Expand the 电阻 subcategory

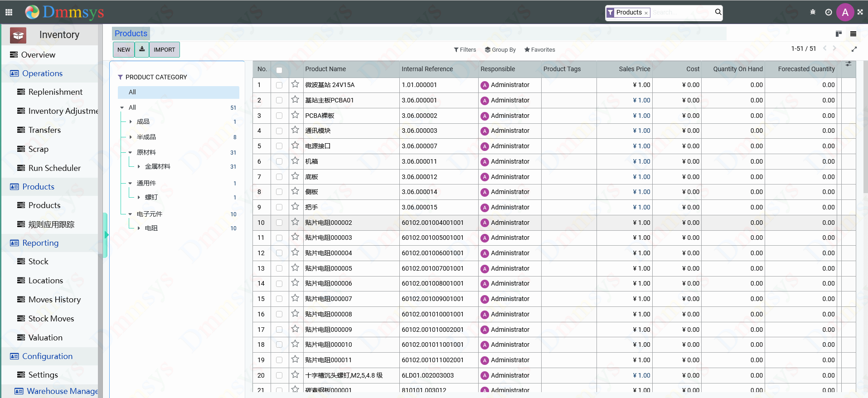(x=139, y=228)
